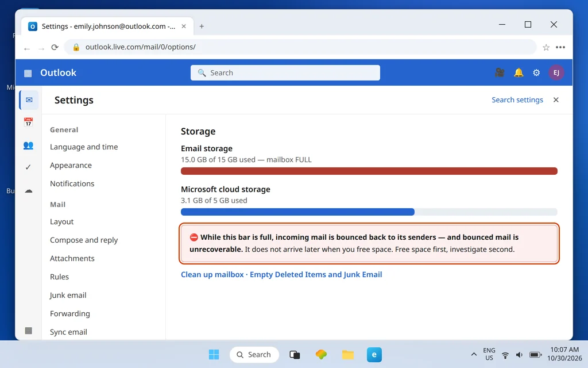The height and width of the screenshot is (368, 588).
Task: Open Compose and reply settings
Action: (84, 240)
